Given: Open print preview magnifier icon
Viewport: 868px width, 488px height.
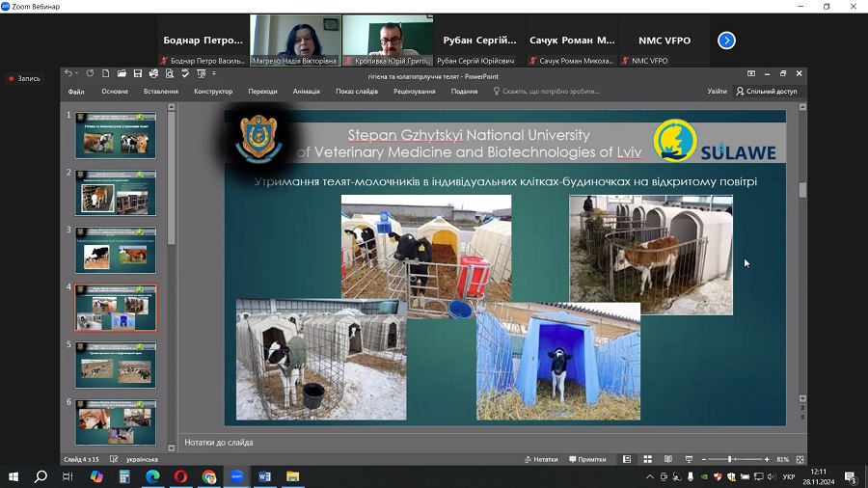Looking at the screenshot, I should 170,73.
